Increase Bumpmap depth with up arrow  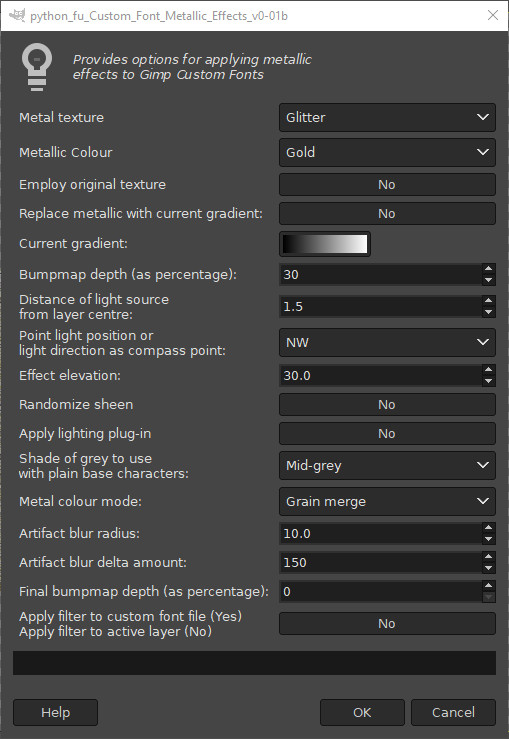tap(488, 269)
